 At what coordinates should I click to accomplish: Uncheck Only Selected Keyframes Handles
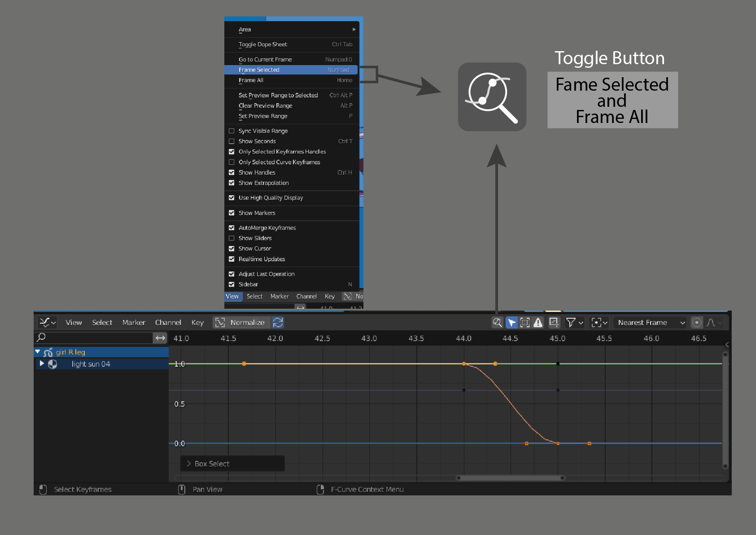click(232, 152)
